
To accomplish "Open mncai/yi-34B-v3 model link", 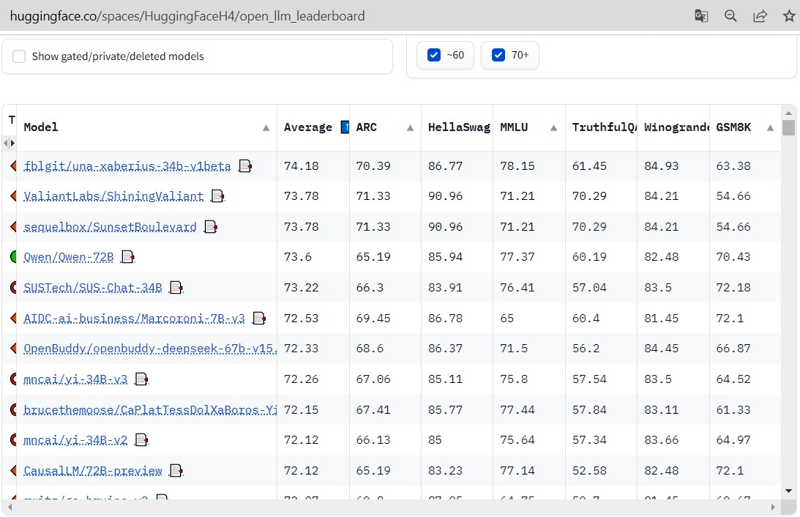I will pos(76,379).
